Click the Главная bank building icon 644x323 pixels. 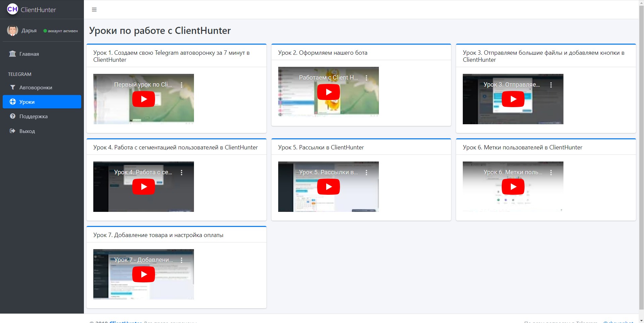[12, 54]
